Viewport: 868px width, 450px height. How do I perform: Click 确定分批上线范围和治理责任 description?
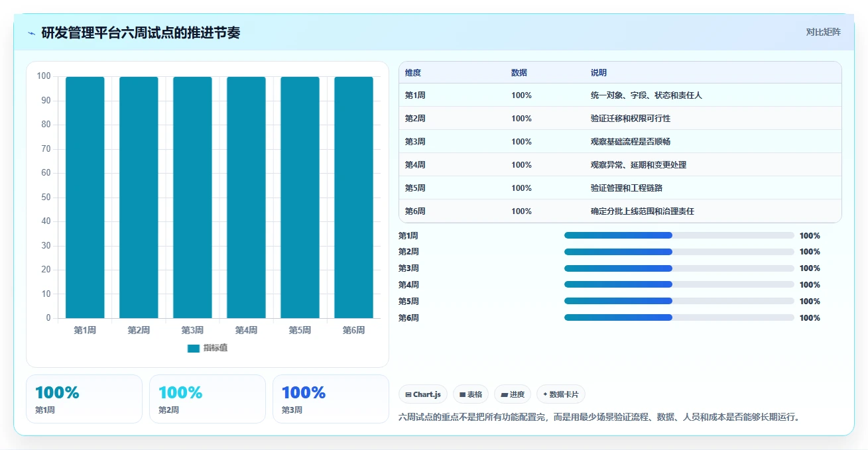point(643,211)
